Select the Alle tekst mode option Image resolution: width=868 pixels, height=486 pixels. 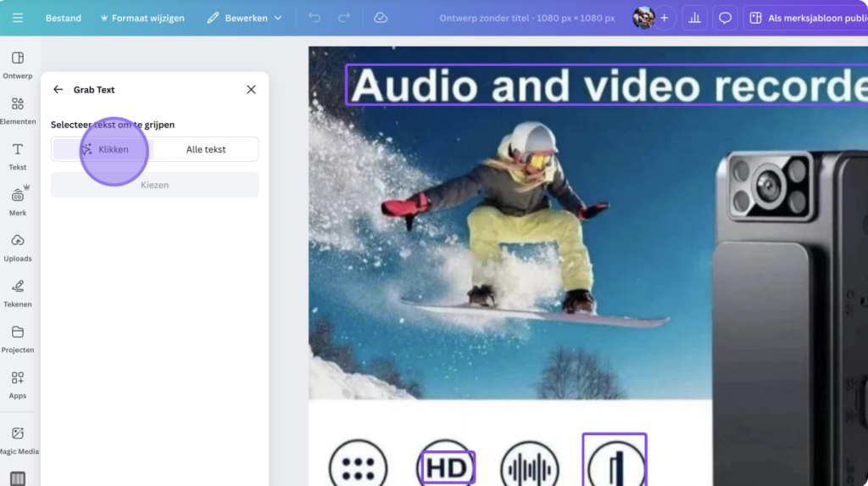click(206, 149)
